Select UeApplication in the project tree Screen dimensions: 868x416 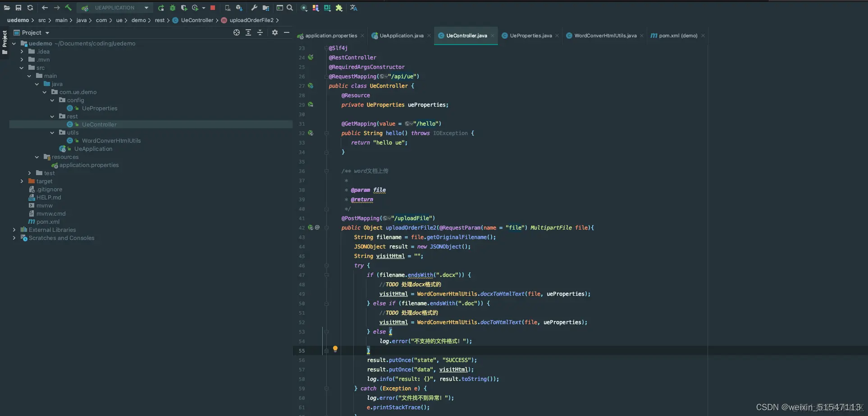tap(93, 149)
